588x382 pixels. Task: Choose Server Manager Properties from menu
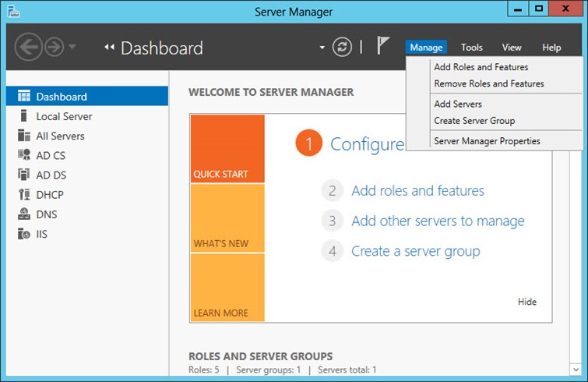(487, 141)
